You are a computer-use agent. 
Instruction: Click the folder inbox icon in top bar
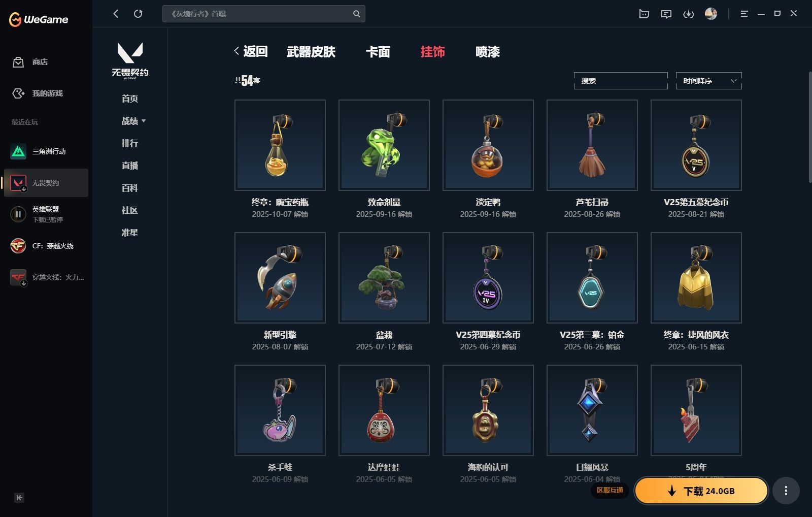pyautogui.click(x=644, y=14)
